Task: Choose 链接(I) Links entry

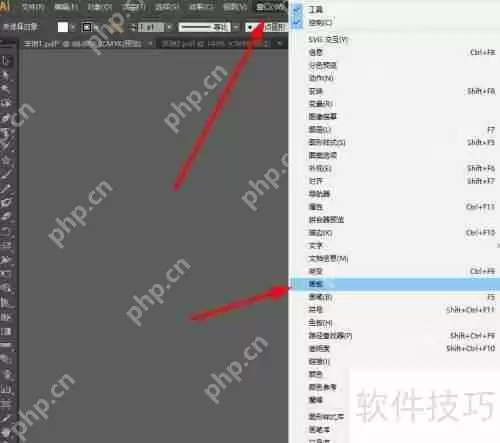Action: click(394, 361)
